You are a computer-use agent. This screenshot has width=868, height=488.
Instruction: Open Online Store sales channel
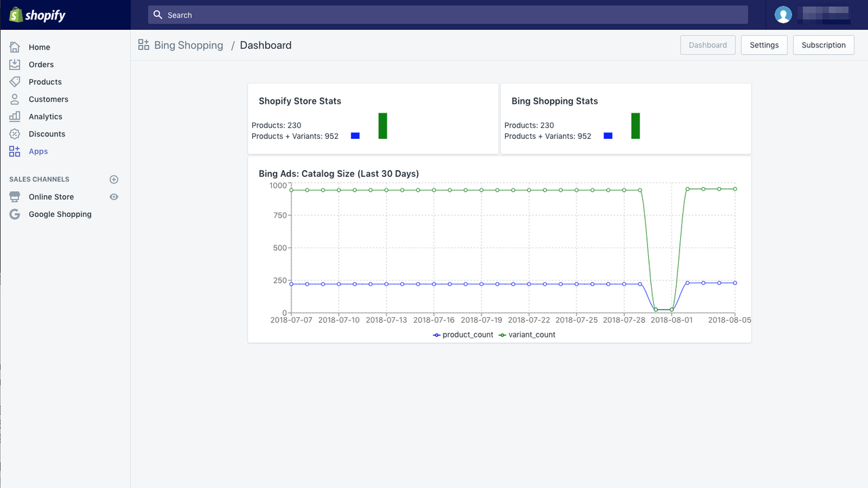[x=51, y=197]
